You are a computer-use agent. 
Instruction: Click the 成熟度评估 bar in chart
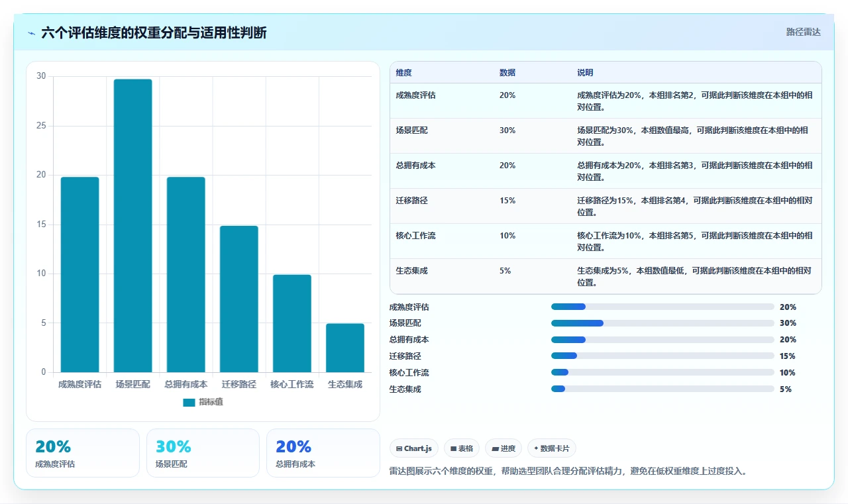[x=80, y=274]
